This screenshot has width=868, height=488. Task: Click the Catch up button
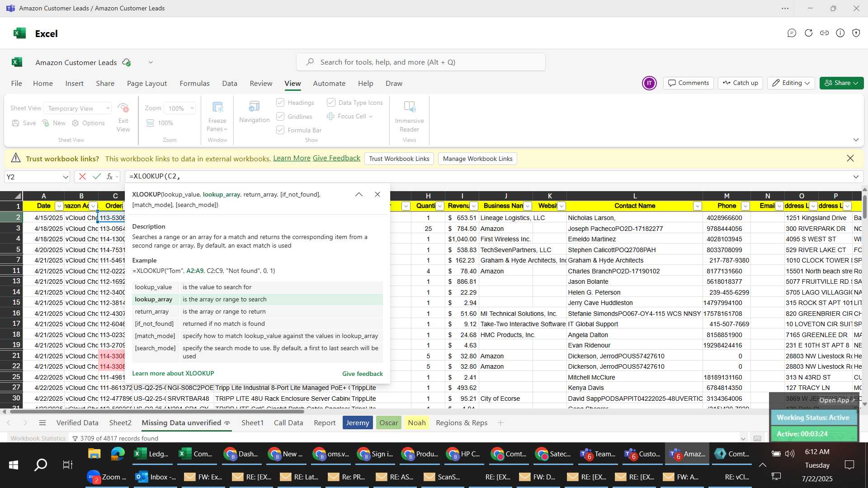click(741, 83)
